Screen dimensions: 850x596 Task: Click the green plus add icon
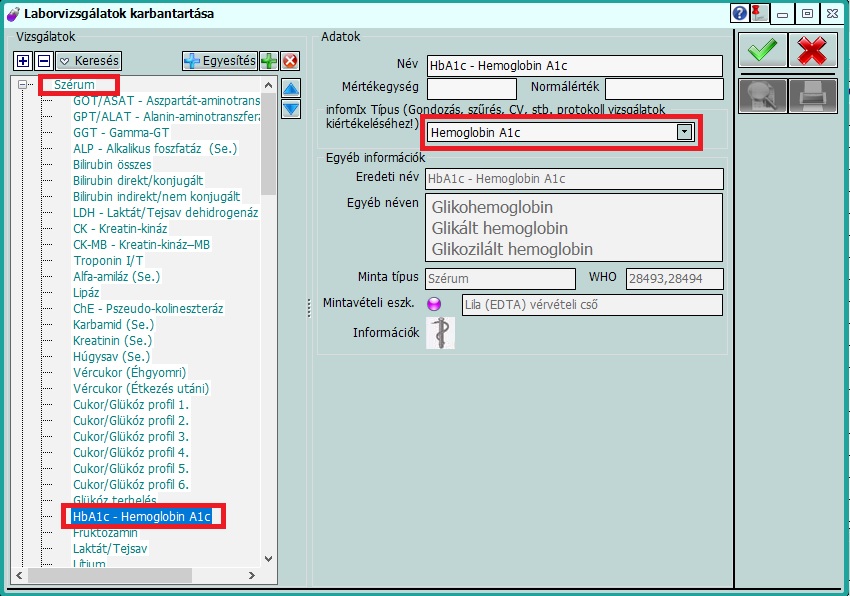point(269,61)
